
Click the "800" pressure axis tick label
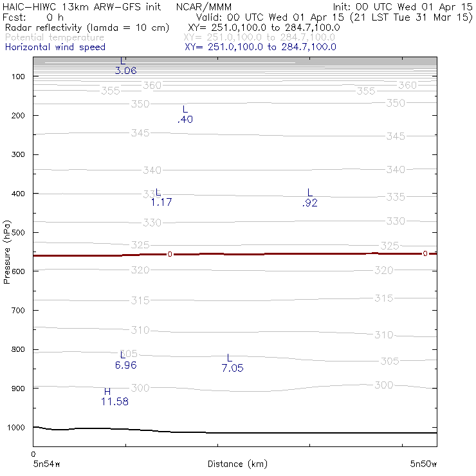(18, 349)
